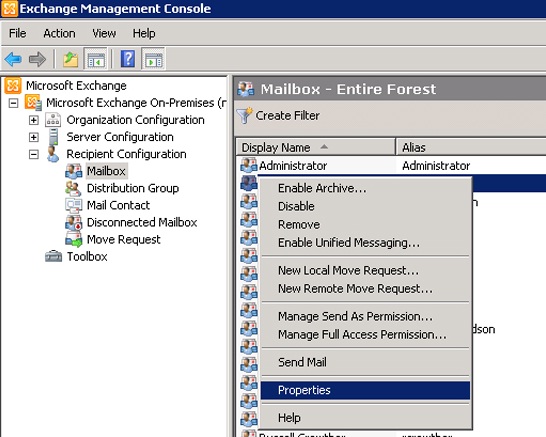Expand the Server Configuration node
The width and height of the screenshot is (546, 437).
[x=33, y=137]
